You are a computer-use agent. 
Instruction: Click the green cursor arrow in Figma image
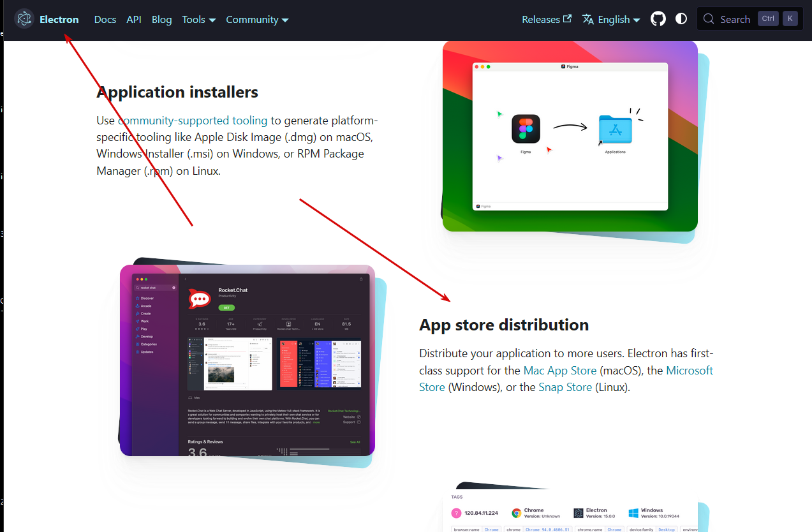pos(500,114)
